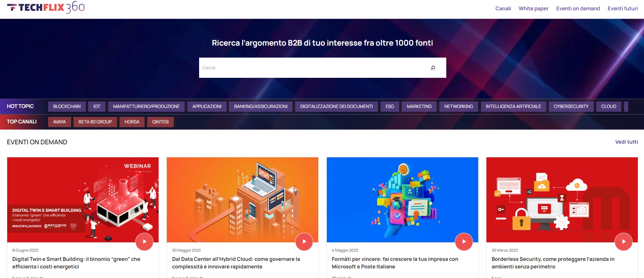Open the Canali menu item

click(503, 9)
